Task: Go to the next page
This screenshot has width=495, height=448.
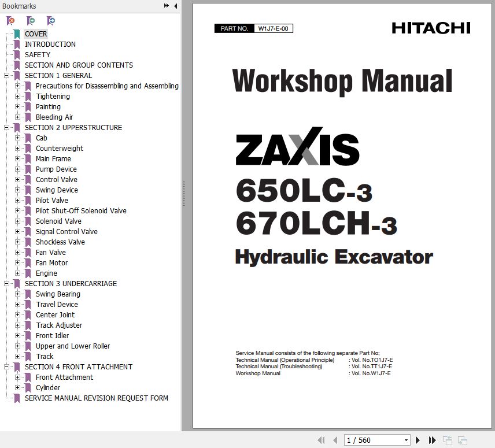Action: pos(418,440)
